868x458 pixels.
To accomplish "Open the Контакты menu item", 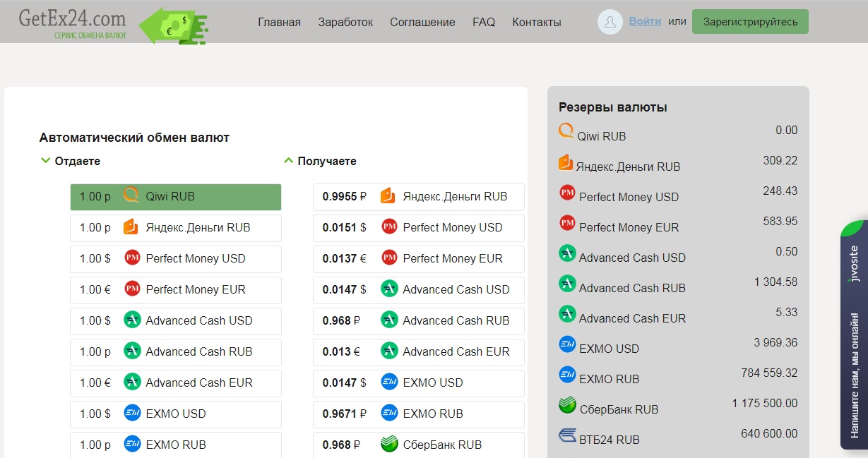I will click(537, 22).
